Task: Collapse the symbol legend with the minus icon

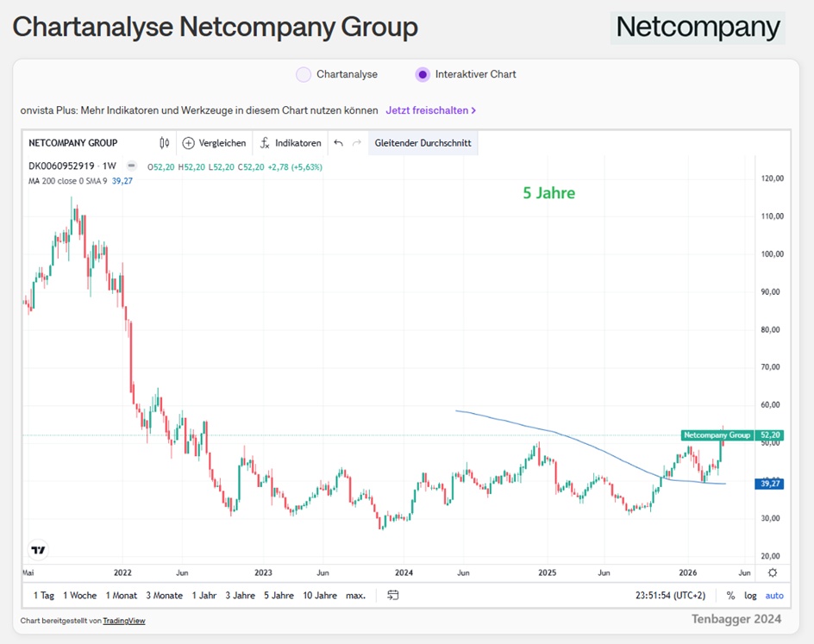Action: click(x=131, y=166)
